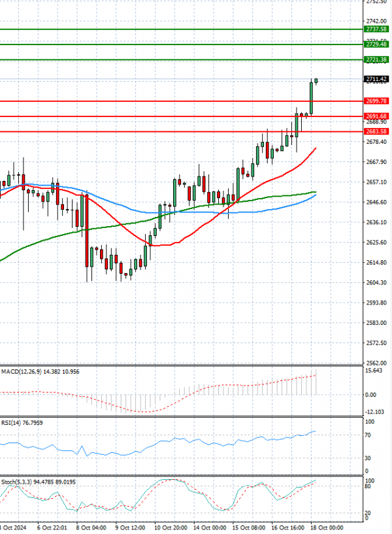Click the current price label 2711.42

coord(376,79)
